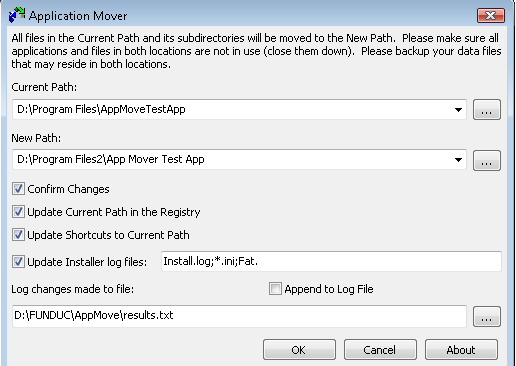Image resolution: width=516 pixels, height=366 pixels.
Task: Click the installer log files text field
Action: click(331, 261)
